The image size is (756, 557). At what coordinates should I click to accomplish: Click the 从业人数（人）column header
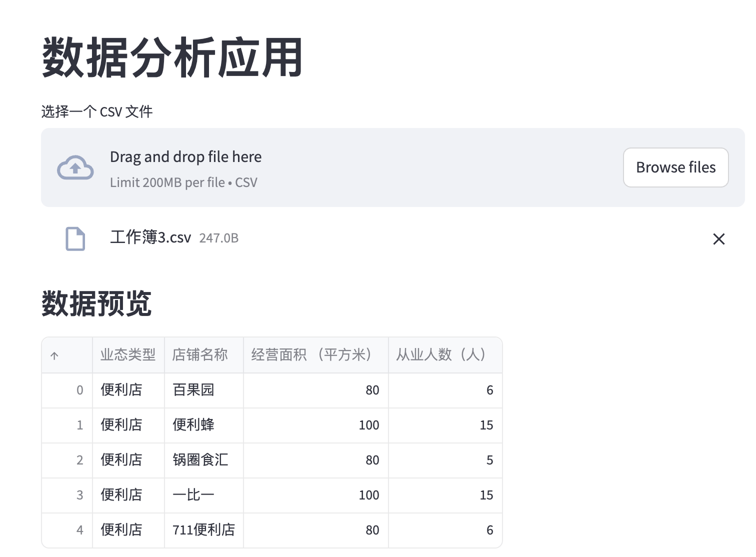(445, 355)
